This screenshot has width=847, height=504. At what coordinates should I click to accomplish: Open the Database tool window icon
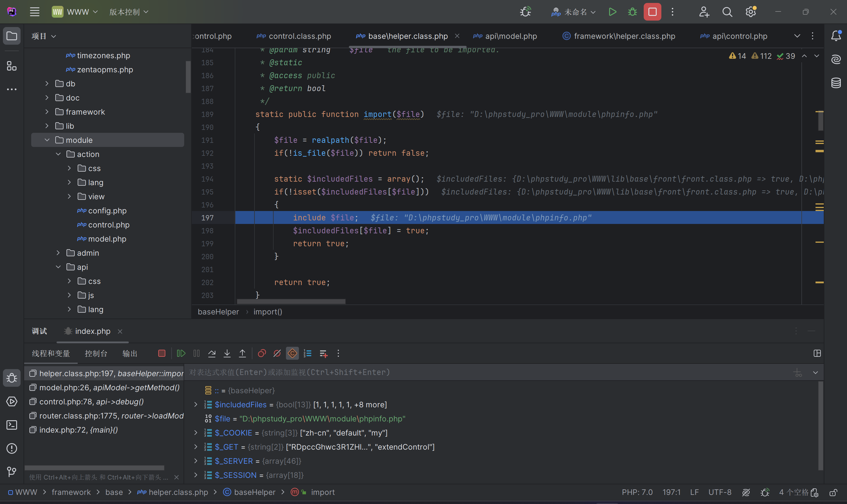point(836,83)
